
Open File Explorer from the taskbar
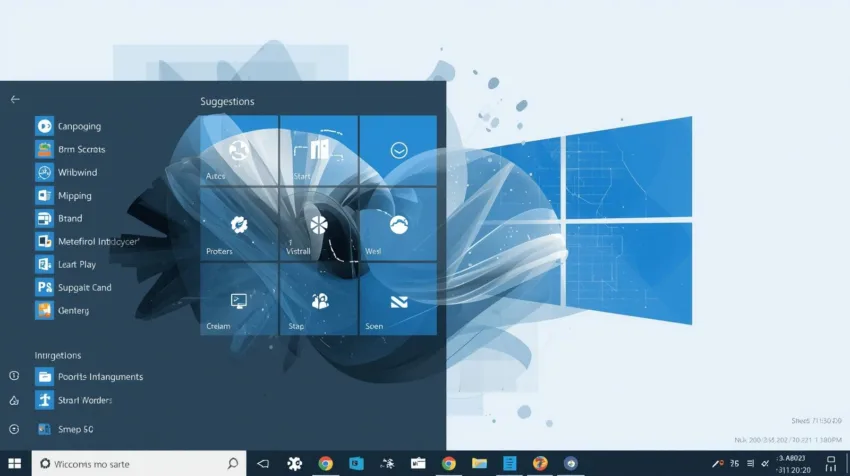[x=479, y=464]
